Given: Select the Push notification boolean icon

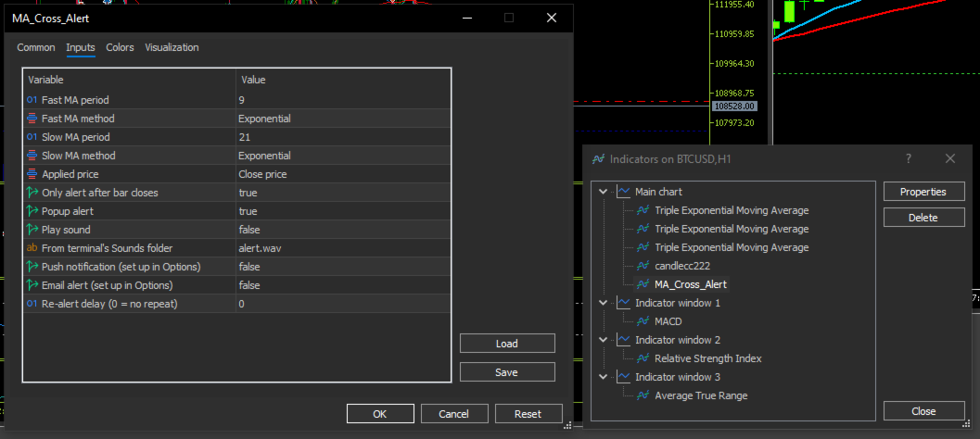Looking at the screenshot, I should [32, 267].
